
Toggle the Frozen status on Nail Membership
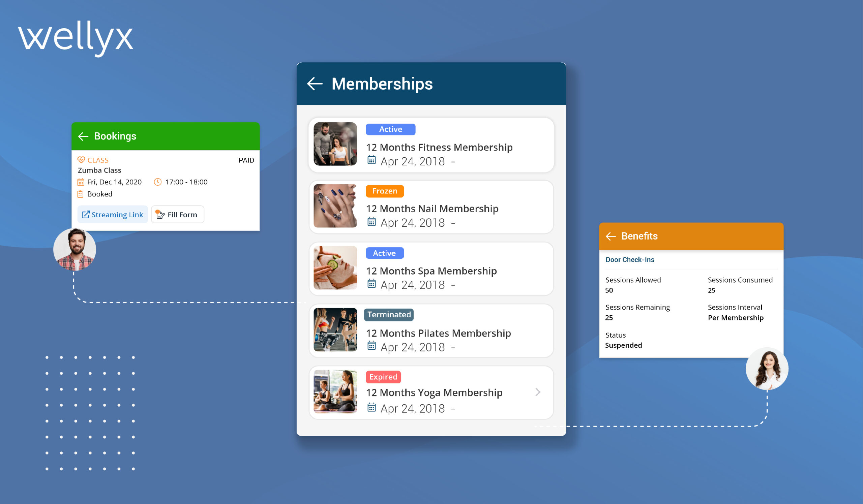point(384,191)
